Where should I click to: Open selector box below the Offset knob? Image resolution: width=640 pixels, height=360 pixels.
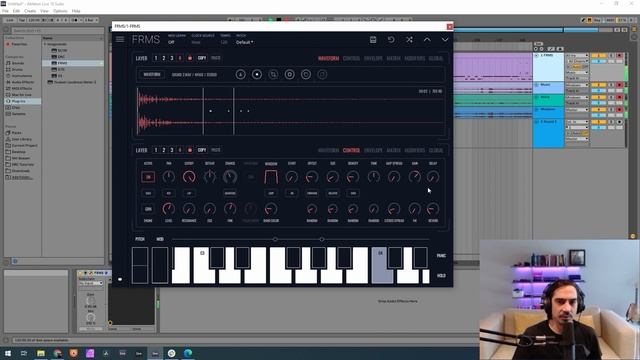[x=312, y=193]
